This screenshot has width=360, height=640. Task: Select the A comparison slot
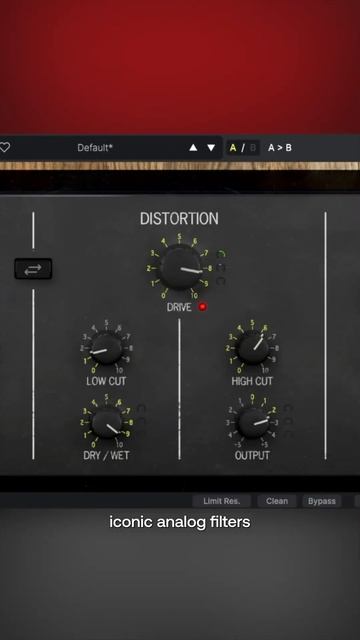click(233, 148)
